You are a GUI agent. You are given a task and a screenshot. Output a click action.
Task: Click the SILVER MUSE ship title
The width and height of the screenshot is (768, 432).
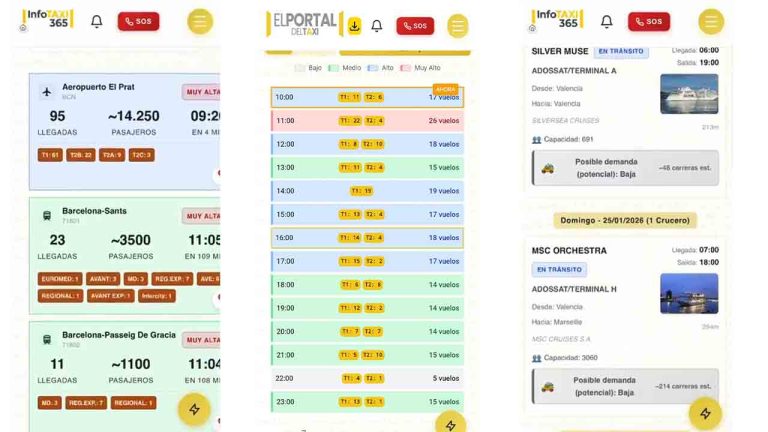pyautogui.click(x=560, y=51)
